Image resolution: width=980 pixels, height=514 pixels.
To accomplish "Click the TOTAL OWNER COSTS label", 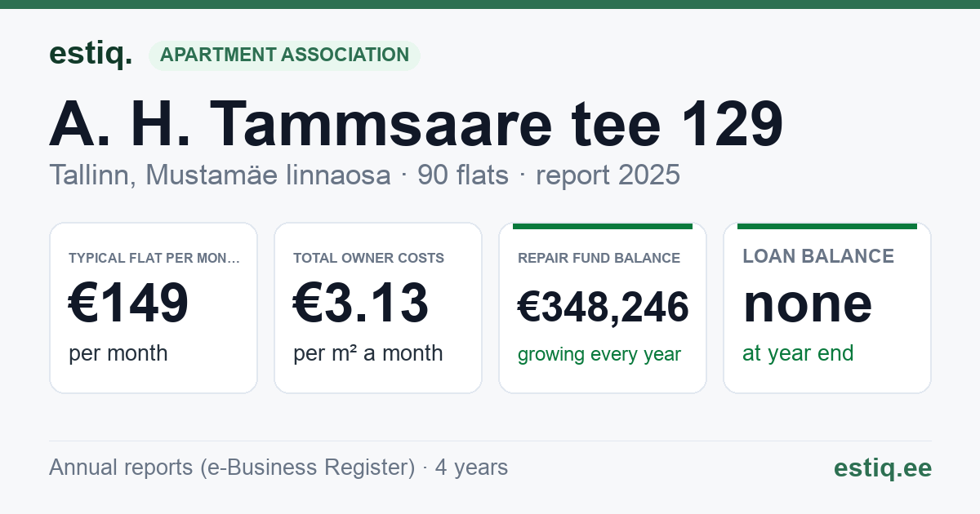I will (x=368, y=258).
